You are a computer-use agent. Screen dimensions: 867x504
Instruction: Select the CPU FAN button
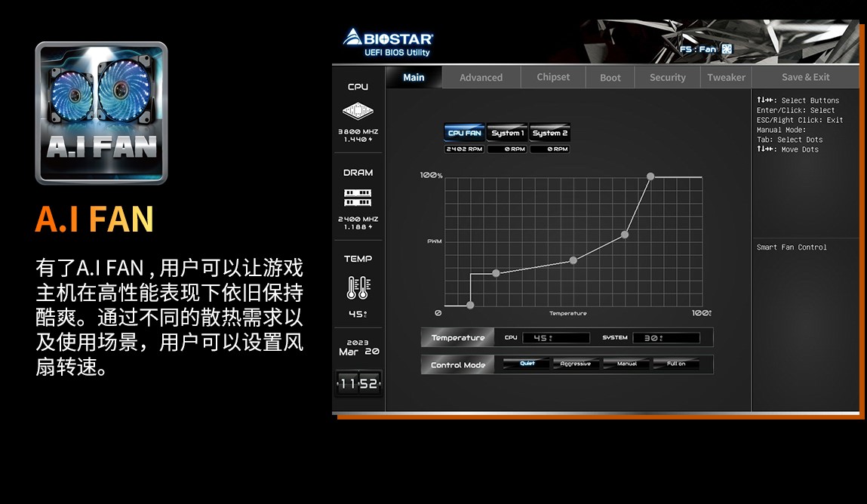point(465,133)
